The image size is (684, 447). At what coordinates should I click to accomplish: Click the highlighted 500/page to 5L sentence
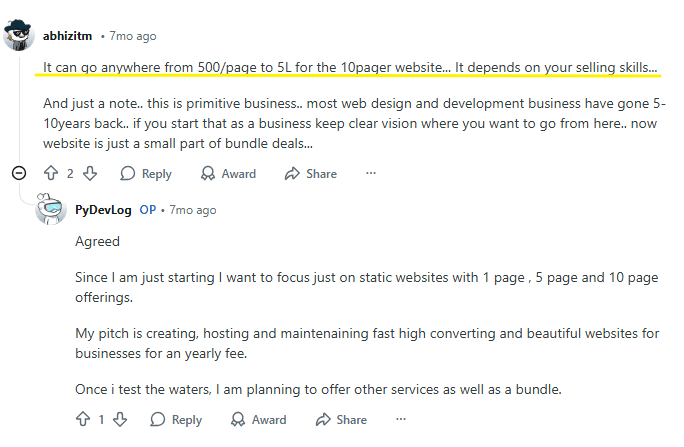[350, 67]
